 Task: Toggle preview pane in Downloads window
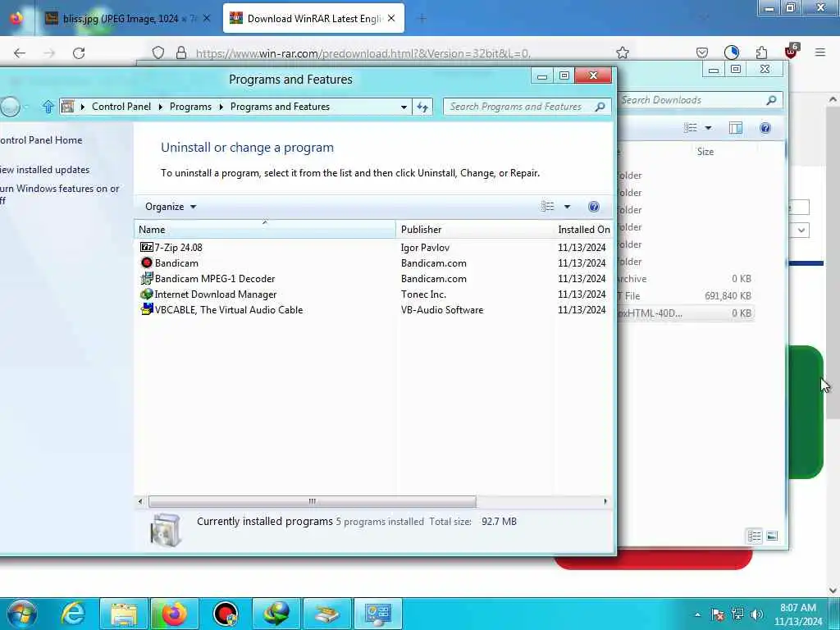(736, 127)
